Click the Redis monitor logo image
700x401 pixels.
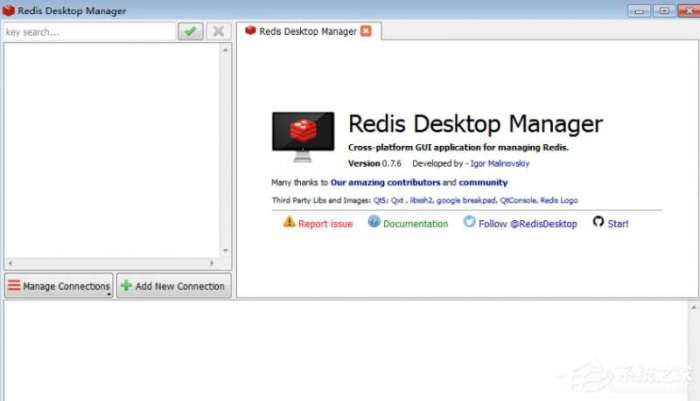[303, 136]
